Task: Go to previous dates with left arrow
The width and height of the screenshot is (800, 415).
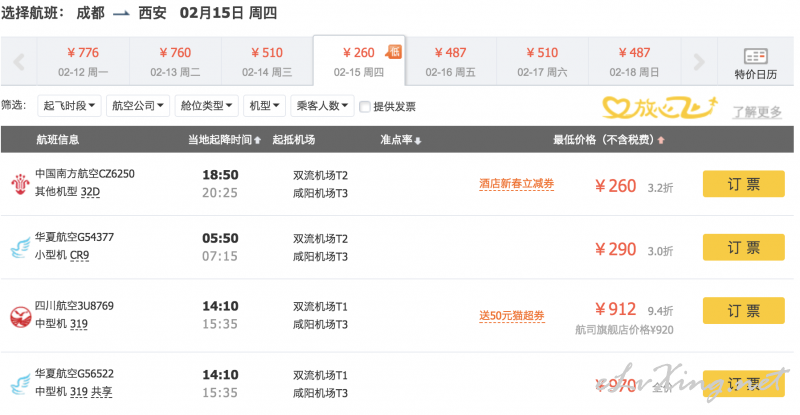Action: tap(18, 61)
